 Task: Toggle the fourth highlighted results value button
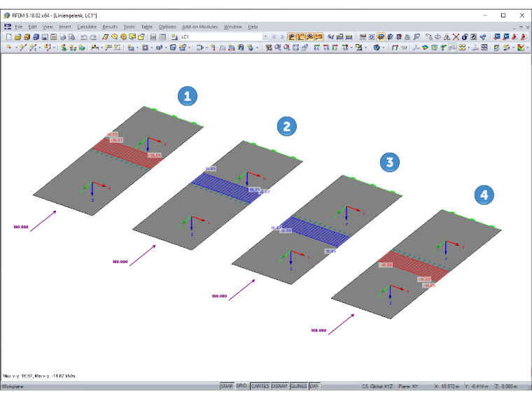318,36
